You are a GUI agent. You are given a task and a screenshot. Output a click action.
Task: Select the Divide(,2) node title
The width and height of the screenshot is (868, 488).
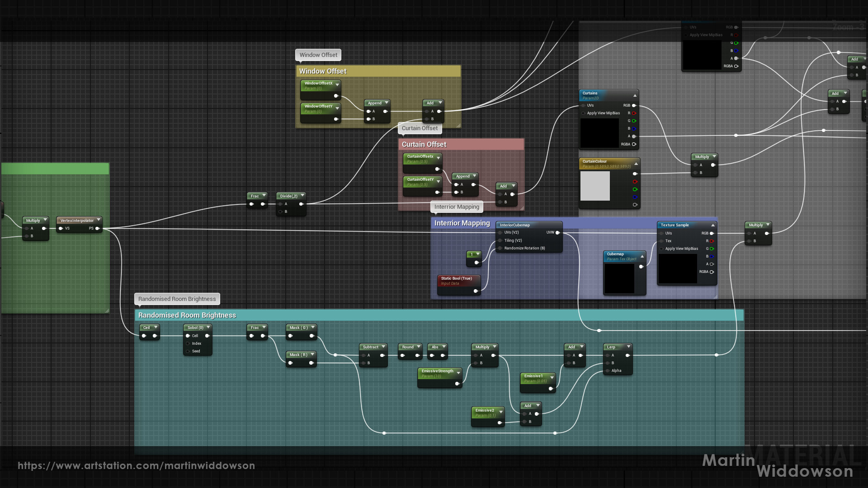[x=288, y=196]
